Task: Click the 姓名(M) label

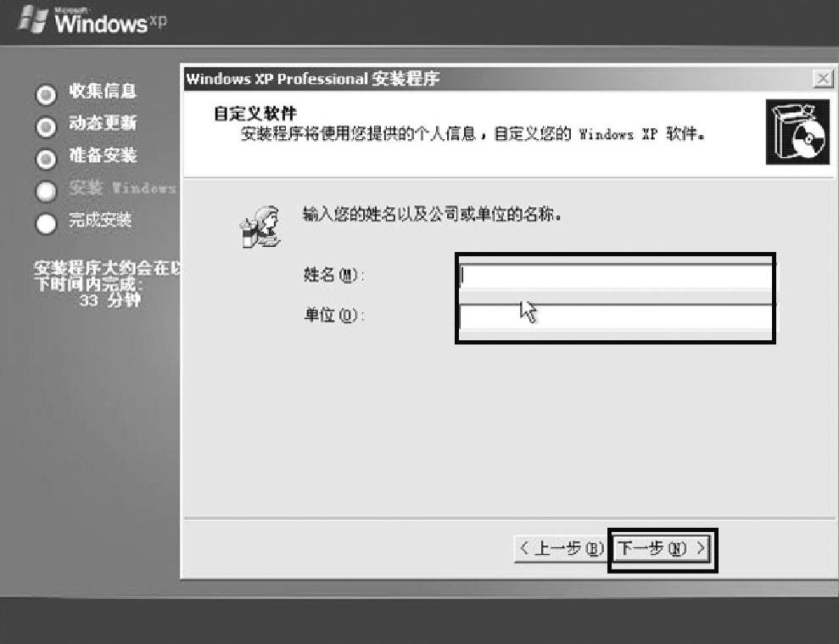Action: click(x=334, y=275)
